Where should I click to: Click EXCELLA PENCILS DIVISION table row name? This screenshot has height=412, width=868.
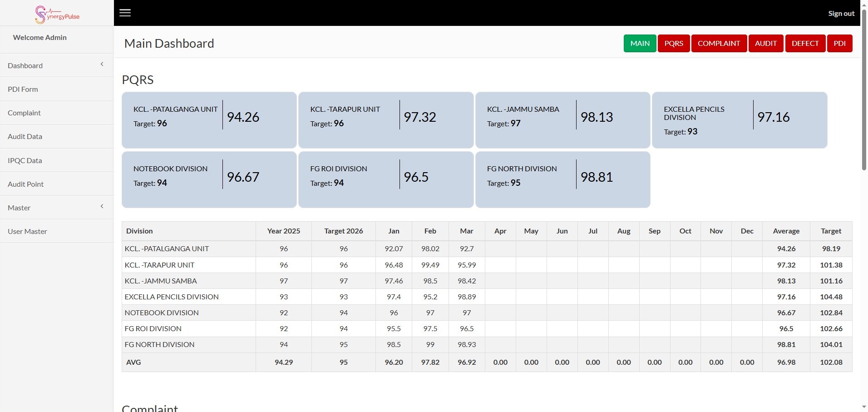172,297
